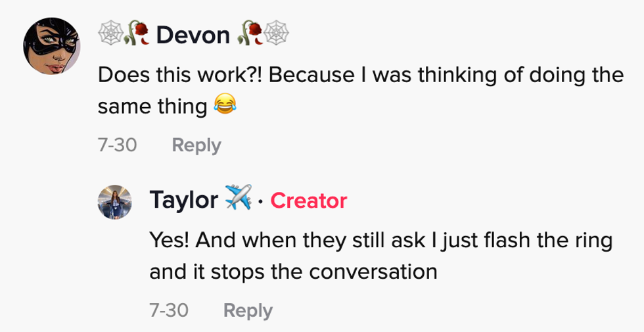Open Devon's username link
644x332 pixels.
tap(193, 36)
